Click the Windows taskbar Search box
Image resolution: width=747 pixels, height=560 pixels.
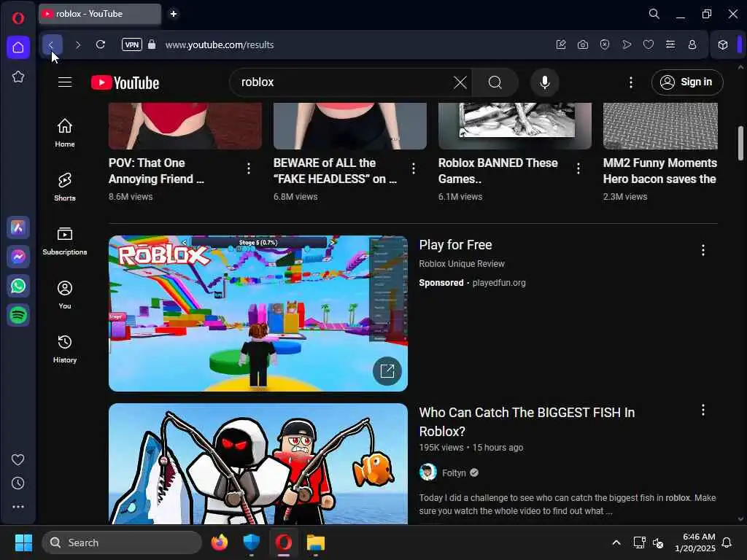pyautogui.click(x=122, y=542)
